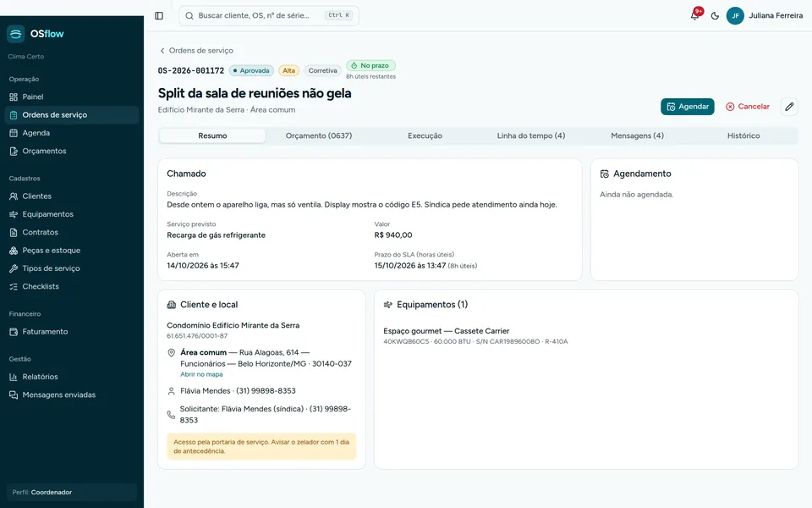Click the R$ 940,00 value
This screenshot has height=508, width=812.
(393, 235)
